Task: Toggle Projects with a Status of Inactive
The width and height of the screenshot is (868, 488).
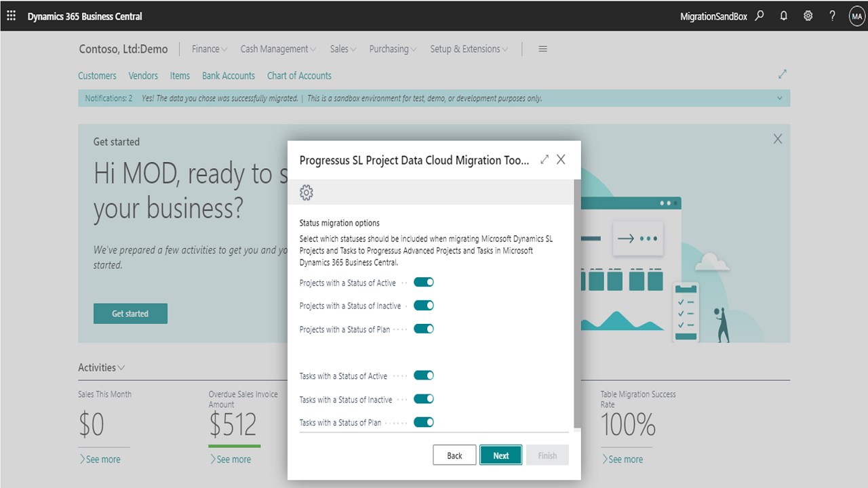Action: click(x=424, y=306)
